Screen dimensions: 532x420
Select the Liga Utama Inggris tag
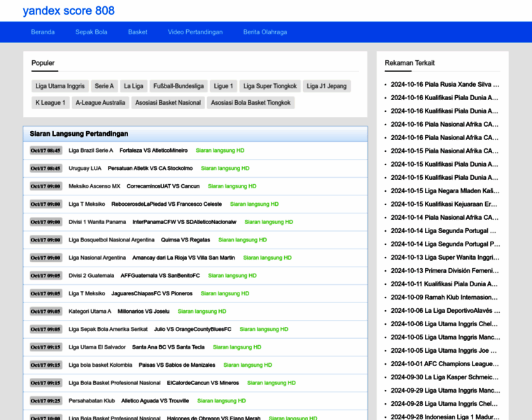(60, 86)
